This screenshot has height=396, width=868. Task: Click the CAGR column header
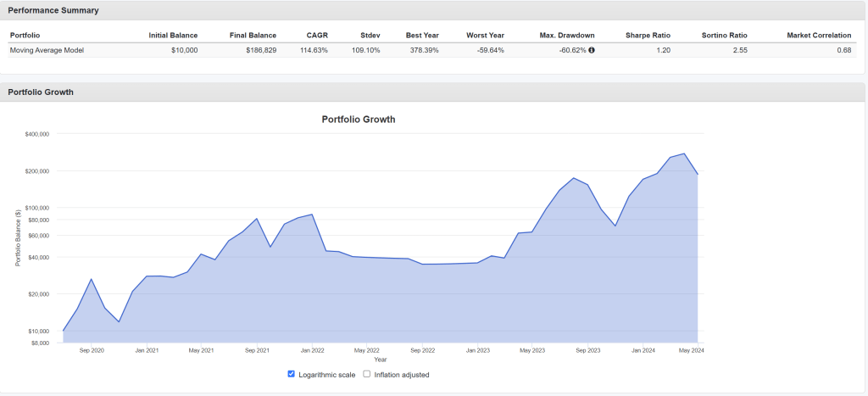coord(317,36)
